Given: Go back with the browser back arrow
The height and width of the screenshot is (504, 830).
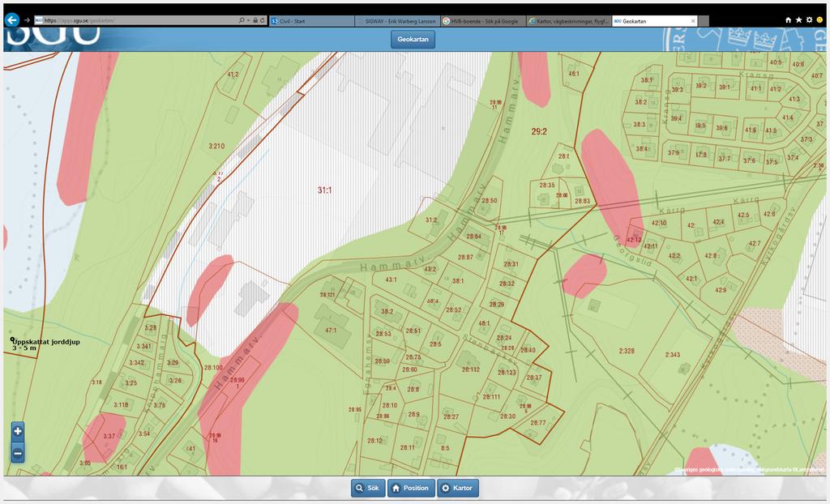Looking at the screenshot, I should 11,20.
